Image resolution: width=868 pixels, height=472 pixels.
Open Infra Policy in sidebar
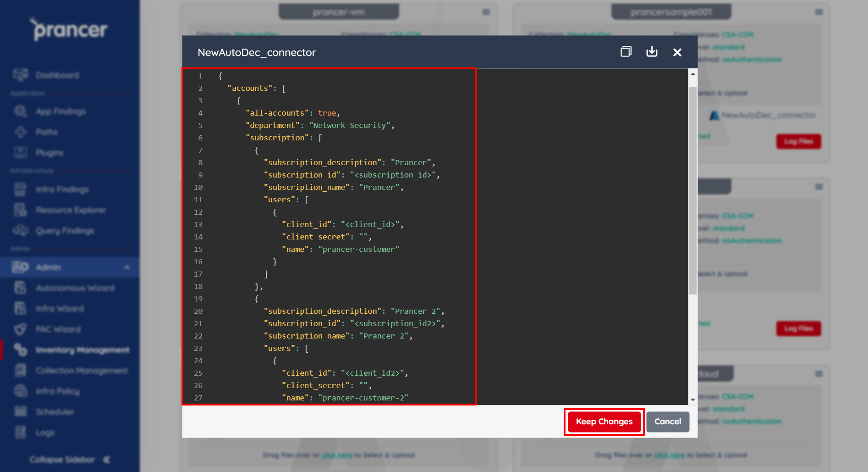pos(58,391)
